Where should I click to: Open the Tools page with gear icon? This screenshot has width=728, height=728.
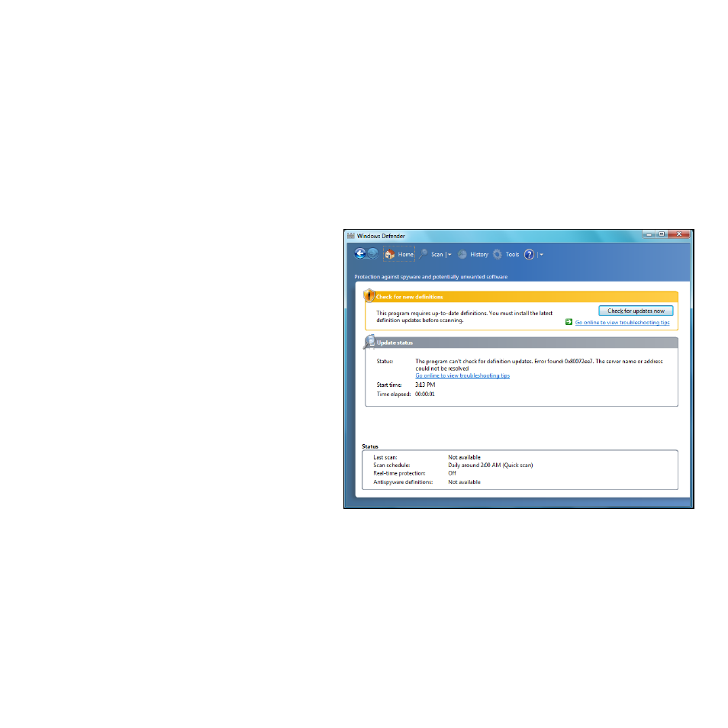point(506,254)
